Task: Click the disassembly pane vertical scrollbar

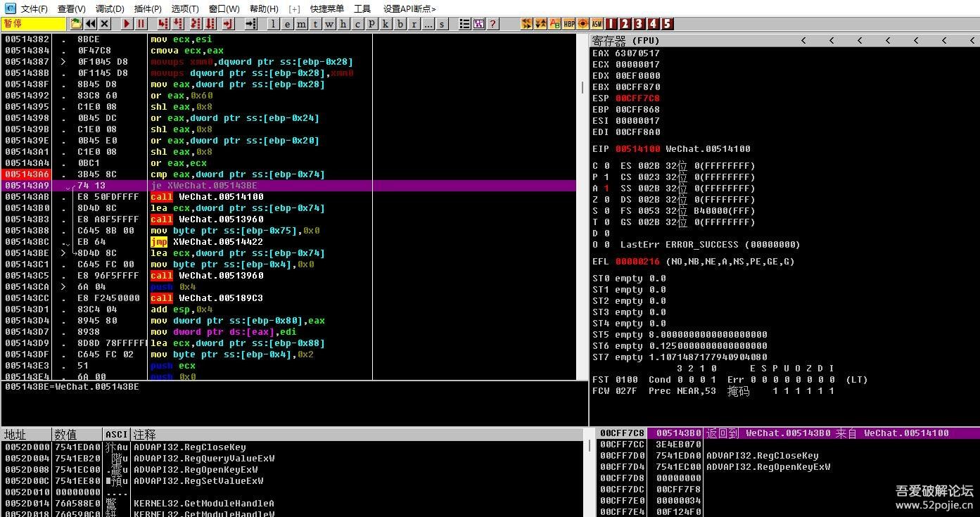Action: tap(582, 211)
